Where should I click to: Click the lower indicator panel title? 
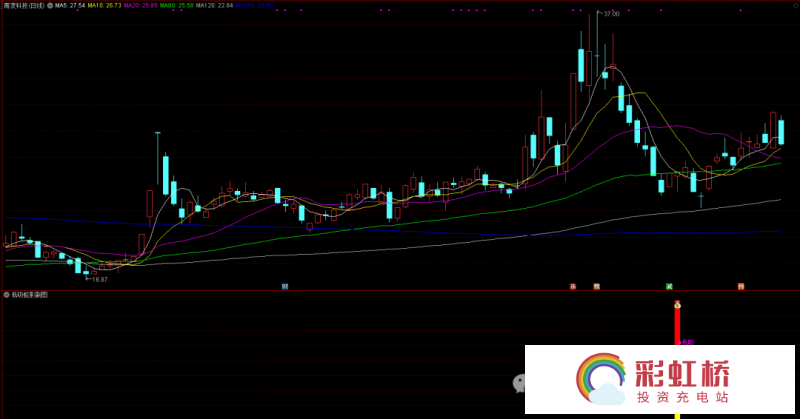(30, 295)
